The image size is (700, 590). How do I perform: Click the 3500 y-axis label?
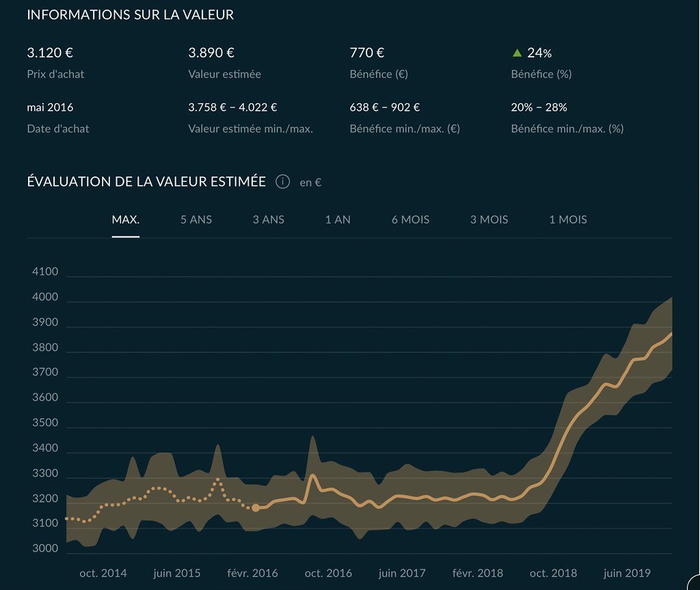tap(45, 423)
